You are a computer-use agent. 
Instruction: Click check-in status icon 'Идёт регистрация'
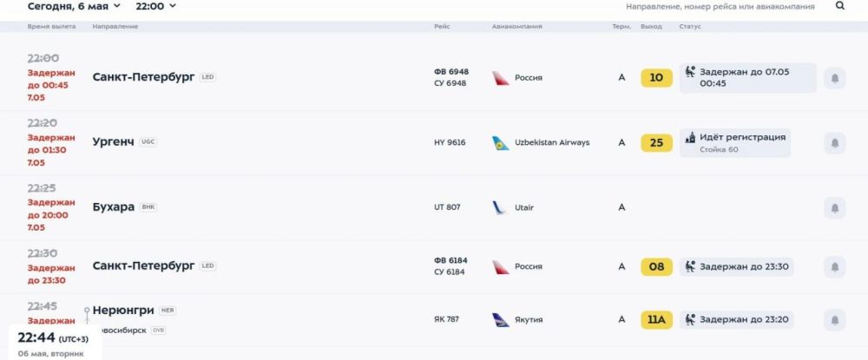click(x=691, y=137)
